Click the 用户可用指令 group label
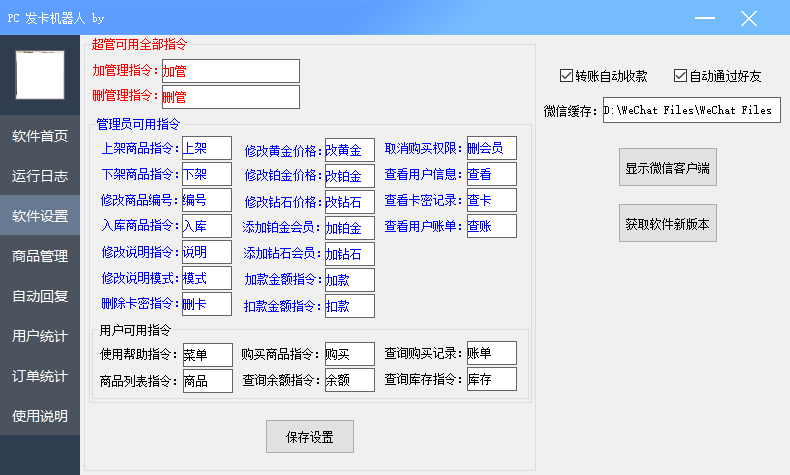 (x=135, y=330)
